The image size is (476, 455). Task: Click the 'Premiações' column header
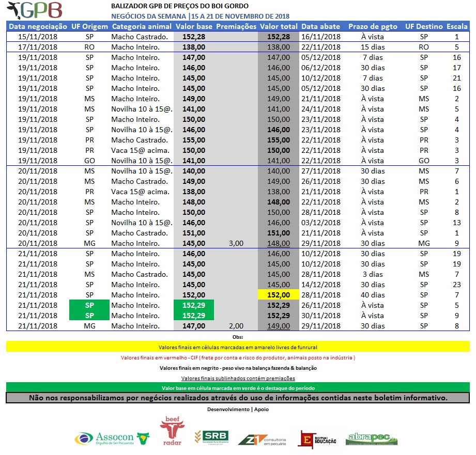[236, 26]
